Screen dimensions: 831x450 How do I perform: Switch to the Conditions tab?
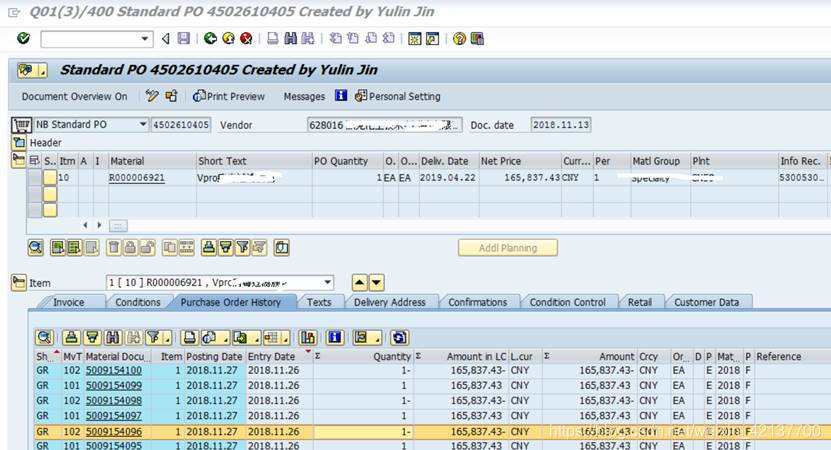pyautogui.click(x=138, y=302)
